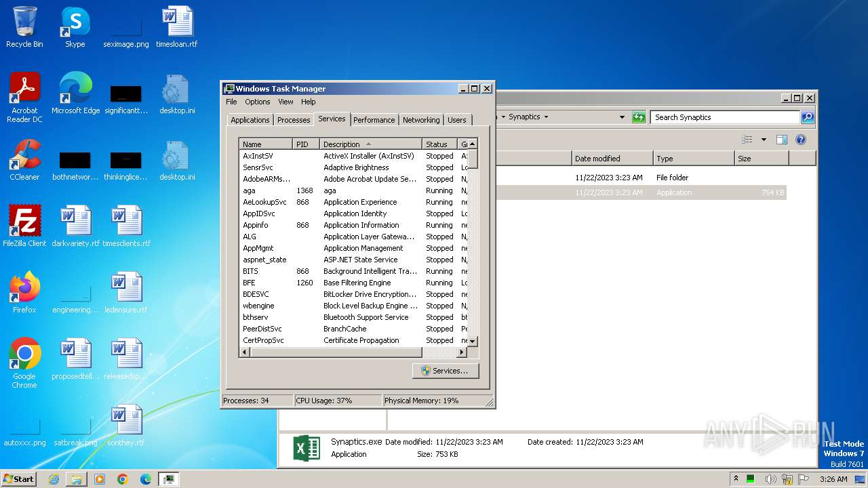Expand Synaptics breadcrumb dropdown arrow
This screenshot has height=488, width=868.
click(546, 117)
